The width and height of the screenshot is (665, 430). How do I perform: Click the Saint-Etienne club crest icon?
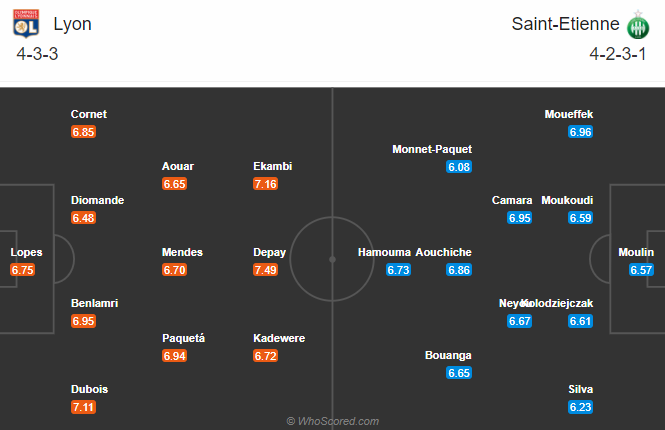pyautogui.click(x=638, y=25)
